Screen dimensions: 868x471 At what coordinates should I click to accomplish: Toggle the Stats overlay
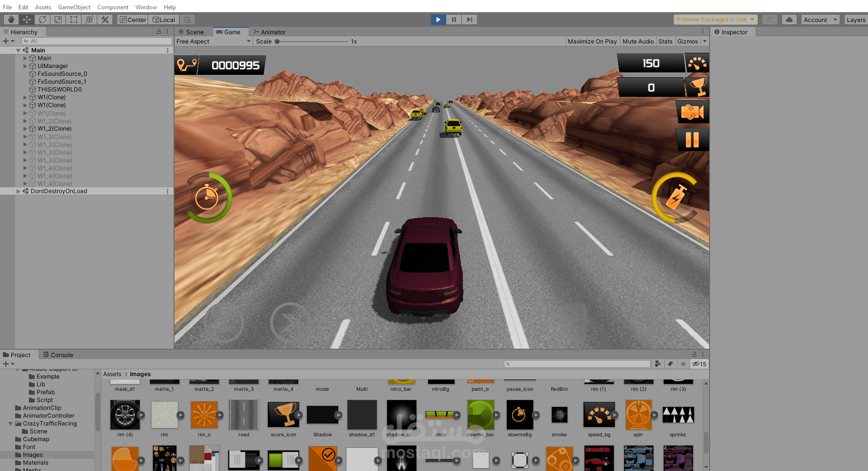click(665, 42)
